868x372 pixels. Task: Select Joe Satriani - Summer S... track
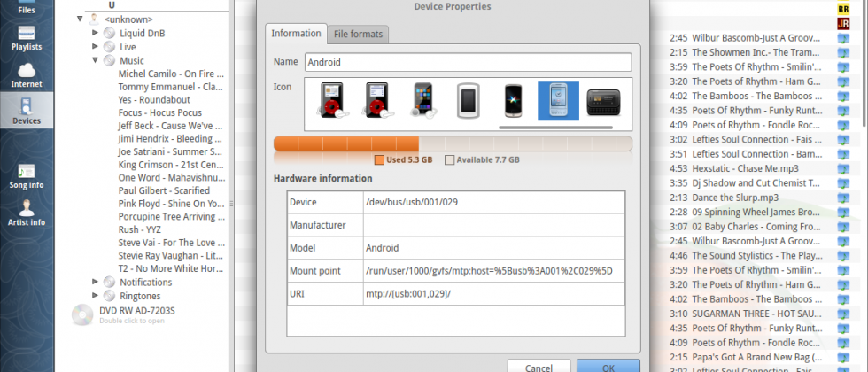click(x=171, y=151)
